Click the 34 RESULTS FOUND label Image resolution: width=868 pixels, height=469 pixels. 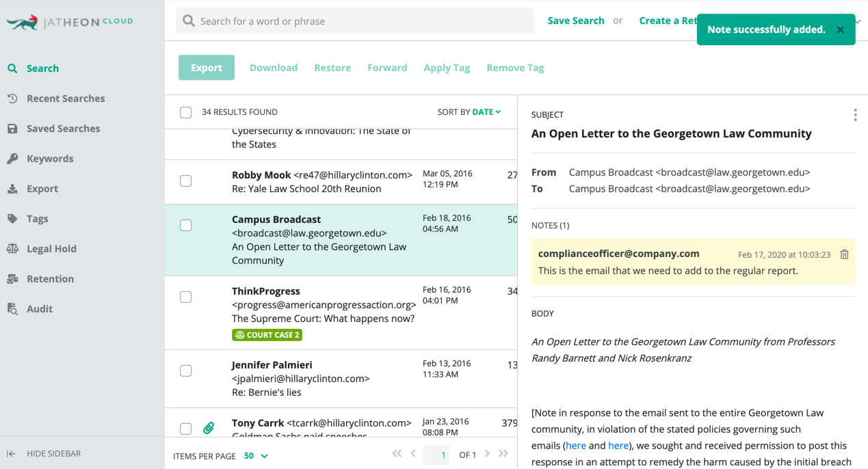click(x=239, y=112)
